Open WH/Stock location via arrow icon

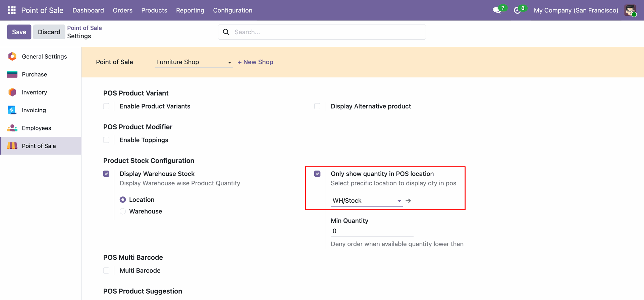pos(408,201)
